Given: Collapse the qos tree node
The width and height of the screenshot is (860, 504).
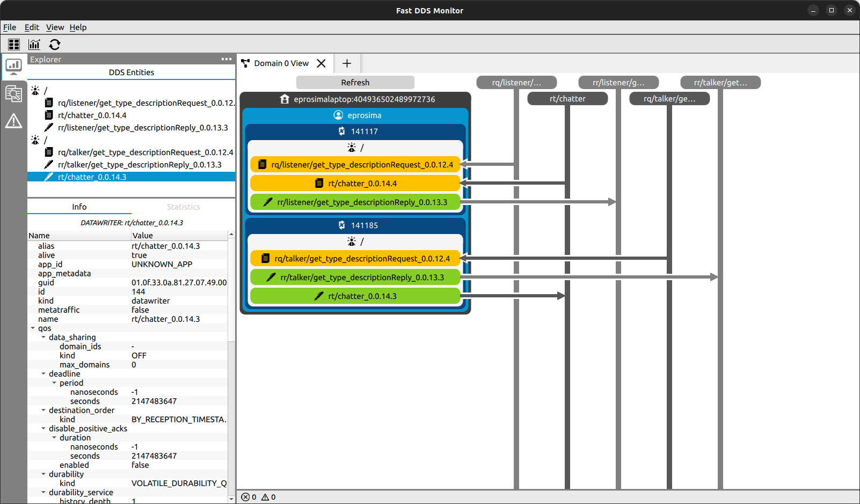Looking at the screenshot, I should pos(33,328).
